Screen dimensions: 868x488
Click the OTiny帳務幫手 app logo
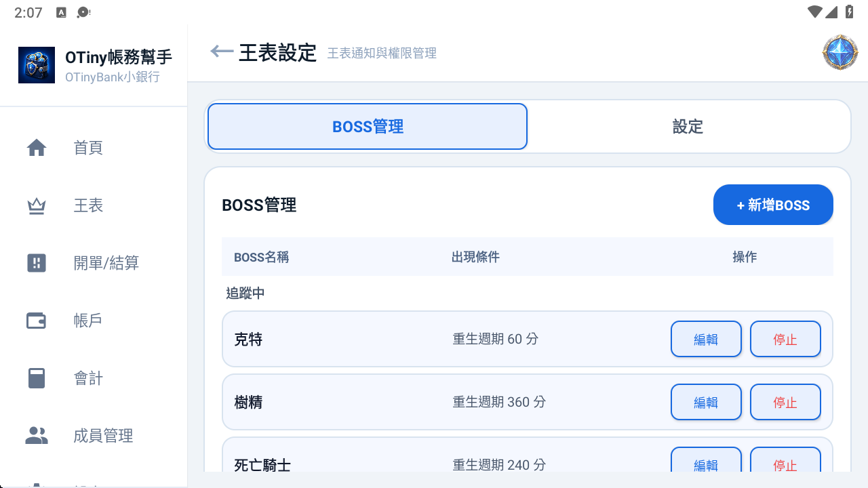(37, 65)
